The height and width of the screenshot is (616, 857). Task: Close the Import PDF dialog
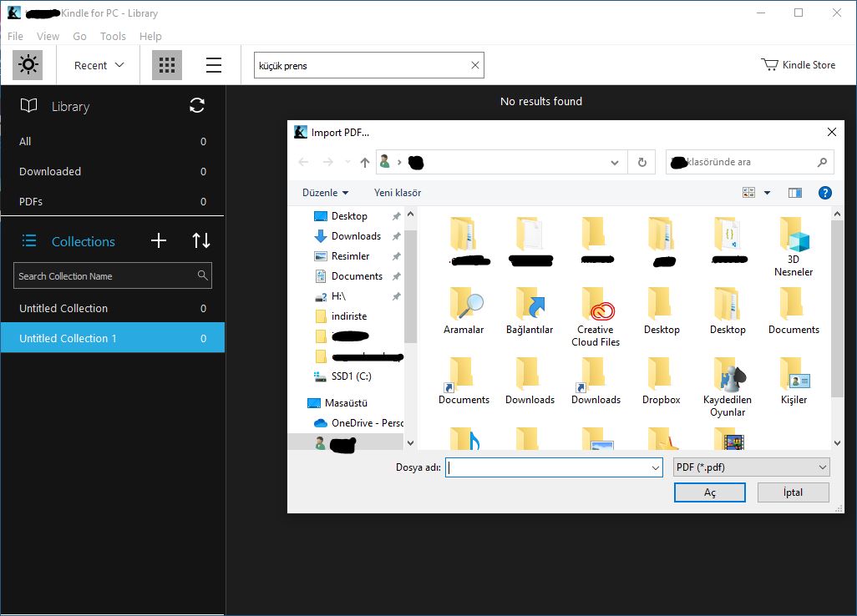pos(831,132)
